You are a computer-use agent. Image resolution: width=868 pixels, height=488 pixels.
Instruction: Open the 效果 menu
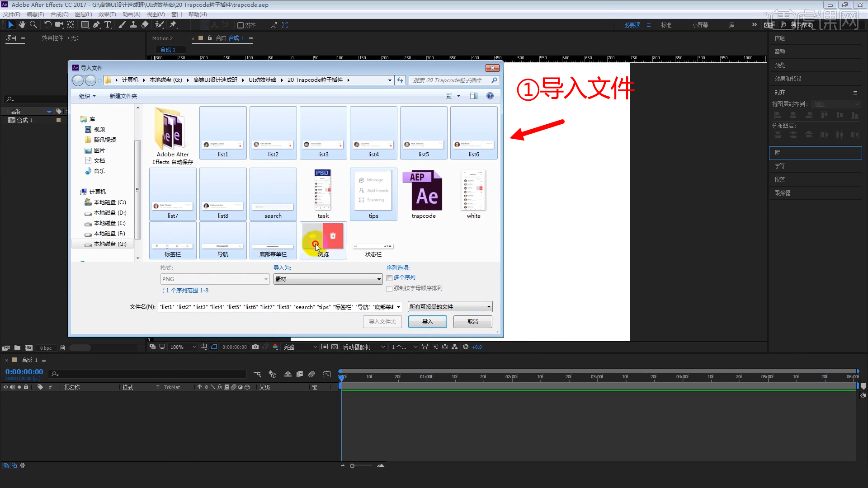click(x=107, y=14)
